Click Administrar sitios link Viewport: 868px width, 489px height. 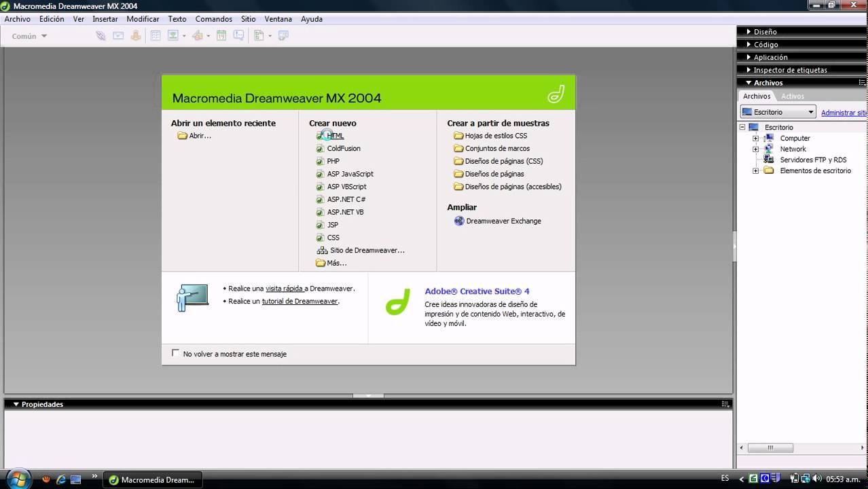click(844, 113)
